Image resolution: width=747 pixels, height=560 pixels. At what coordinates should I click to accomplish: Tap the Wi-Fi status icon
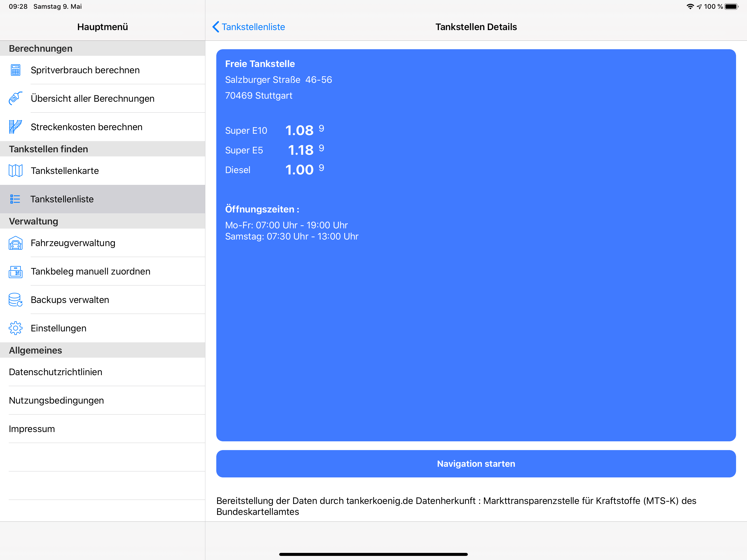coord(690,6)
